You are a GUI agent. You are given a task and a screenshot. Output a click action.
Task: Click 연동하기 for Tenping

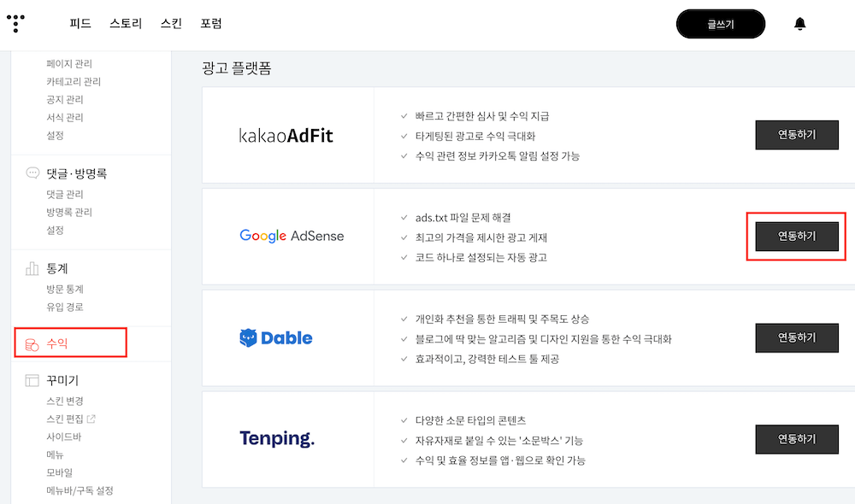[797, 439]
